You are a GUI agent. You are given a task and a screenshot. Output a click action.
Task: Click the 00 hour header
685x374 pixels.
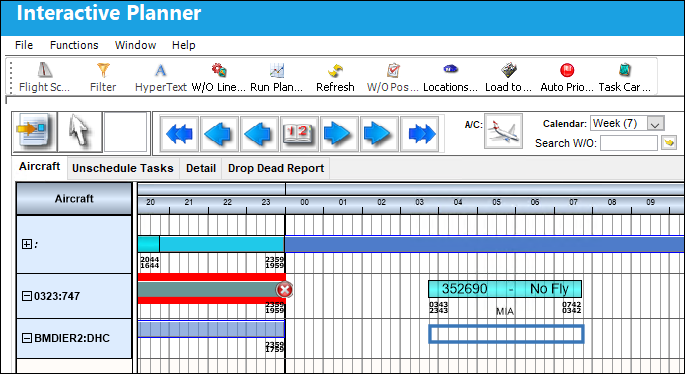tap(304, 202)
